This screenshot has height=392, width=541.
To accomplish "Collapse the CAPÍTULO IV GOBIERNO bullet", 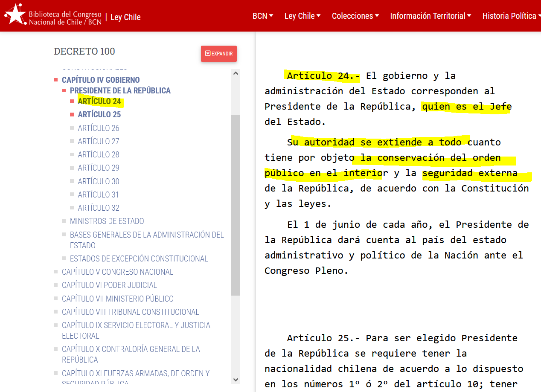I will coord(56,80).
